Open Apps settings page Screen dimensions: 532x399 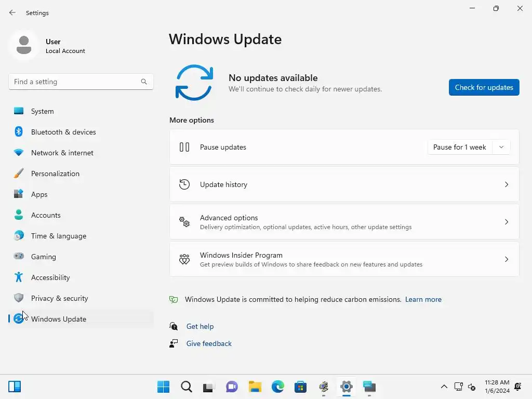pos(81,194)
